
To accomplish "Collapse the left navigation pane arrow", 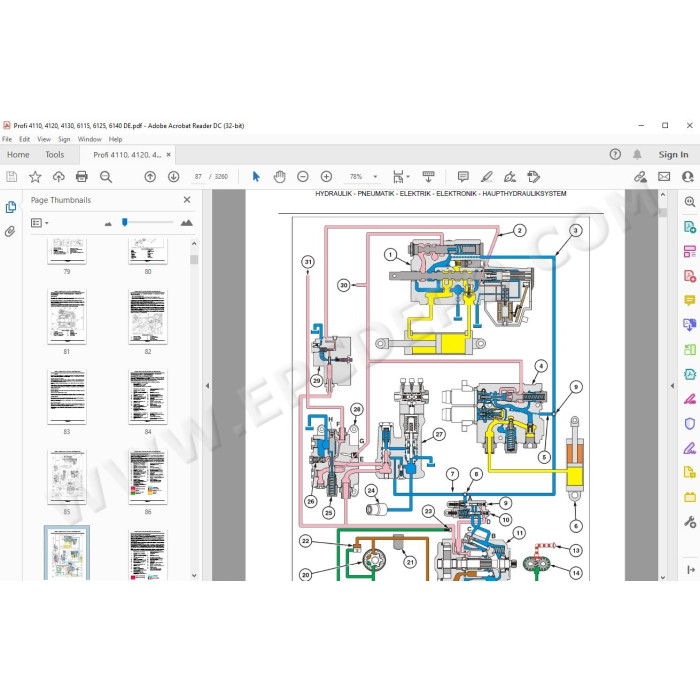I will click(x=207, y=386).
